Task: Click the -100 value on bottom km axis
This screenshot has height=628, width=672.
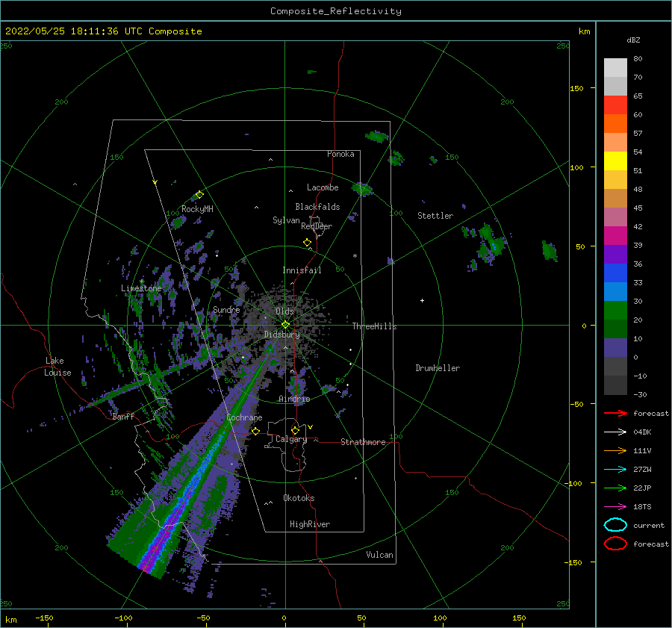Action: coord(123,618)
